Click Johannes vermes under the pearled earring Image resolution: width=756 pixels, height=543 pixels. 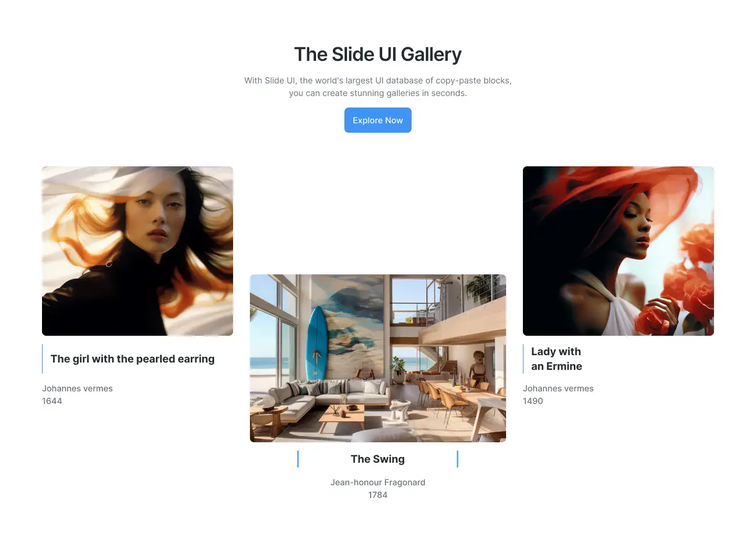click(x=77, y=388)
